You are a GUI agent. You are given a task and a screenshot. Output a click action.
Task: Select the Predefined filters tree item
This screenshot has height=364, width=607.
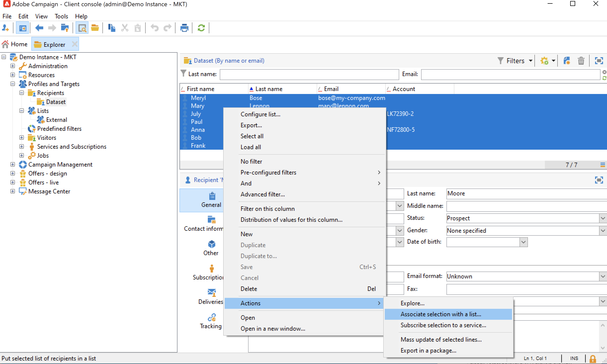[59, 129]
